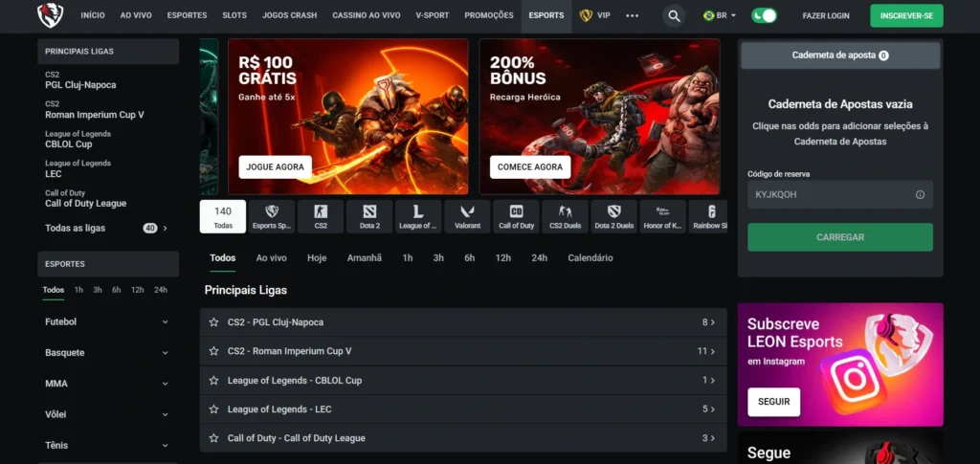Open the Caderneta de aposta header
This screenshot has height=464, width=980.
840,55
